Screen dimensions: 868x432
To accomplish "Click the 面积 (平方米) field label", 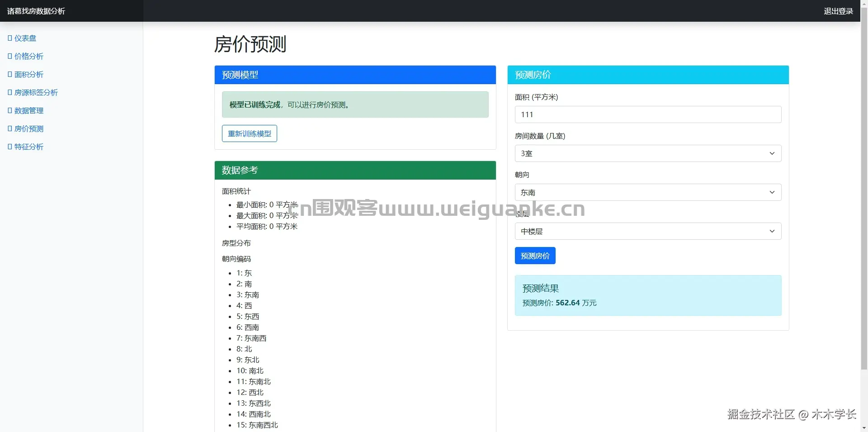I will point(537,97).
